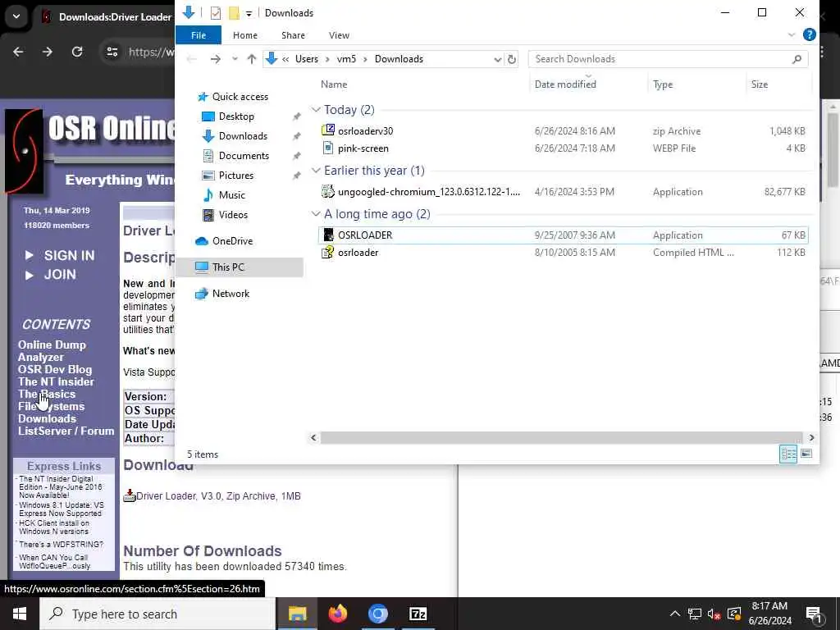Expand the ribbon with the chevron
The image size is (840, 630).
[792, 35]
